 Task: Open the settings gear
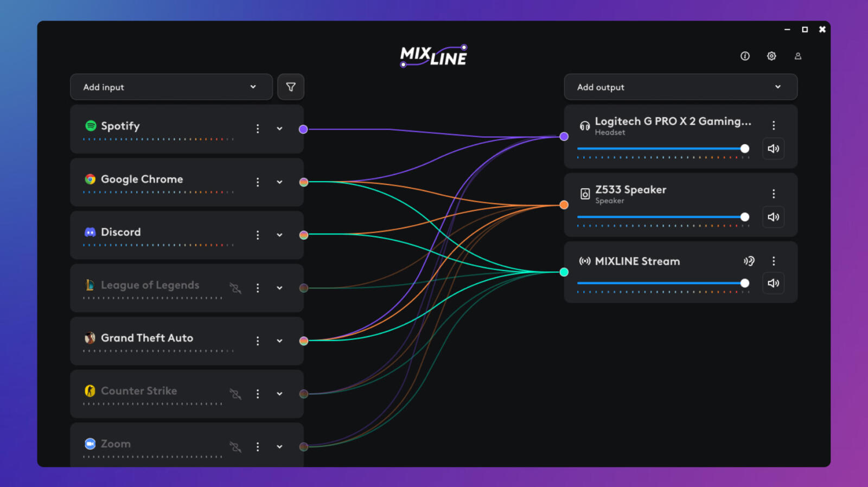[771, 56]
